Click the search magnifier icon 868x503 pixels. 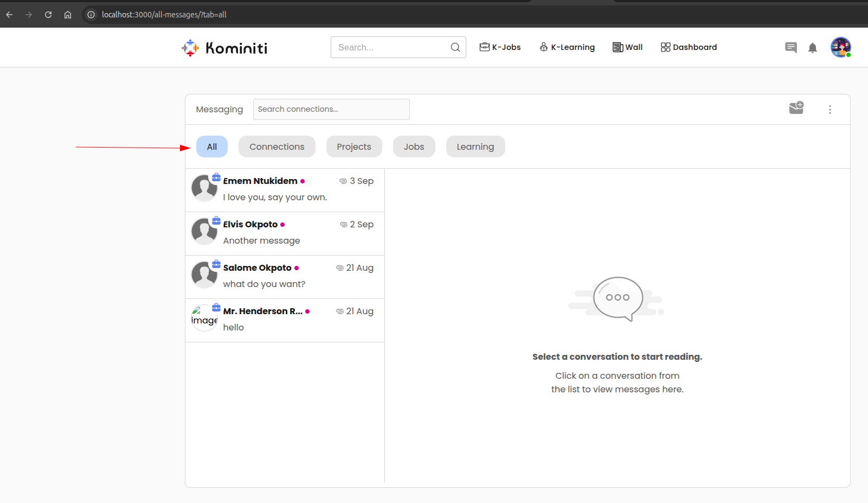[x=455, y=47]
